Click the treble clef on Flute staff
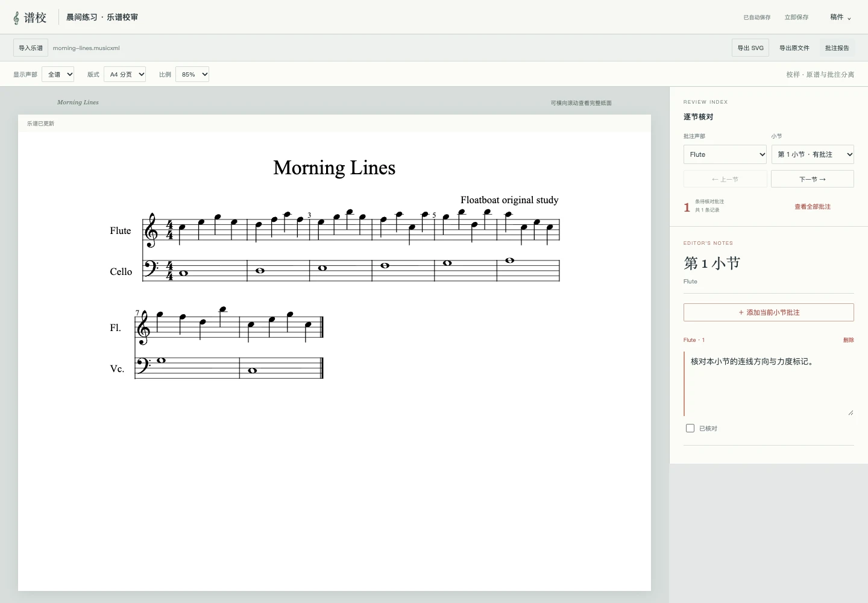 click(x=151, y=230)
